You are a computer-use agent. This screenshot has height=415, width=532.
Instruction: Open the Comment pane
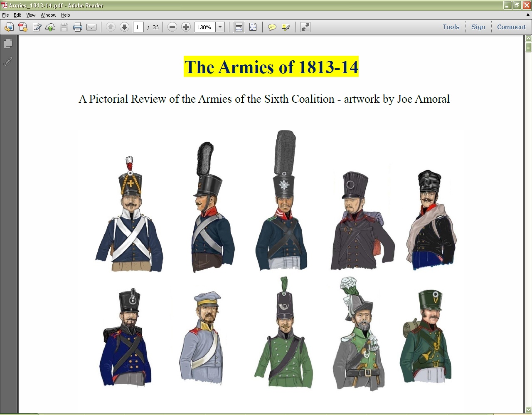pyautogui.click(x=511, y=27)
